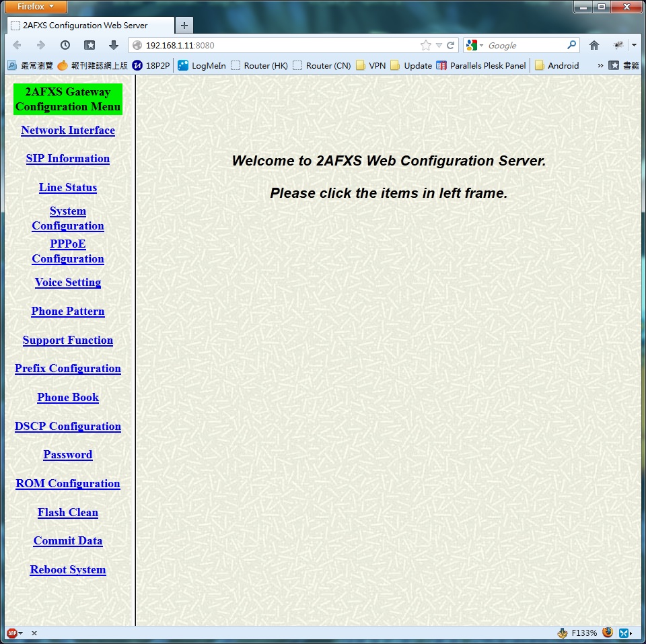
Task: Bookmark this page with the star
Action: coord(426,45)
